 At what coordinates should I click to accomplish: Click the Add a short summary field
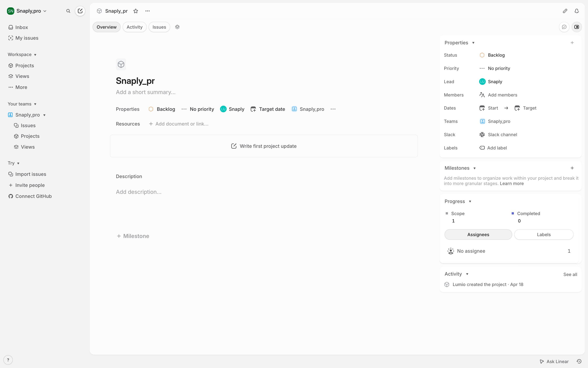(146, 92)
